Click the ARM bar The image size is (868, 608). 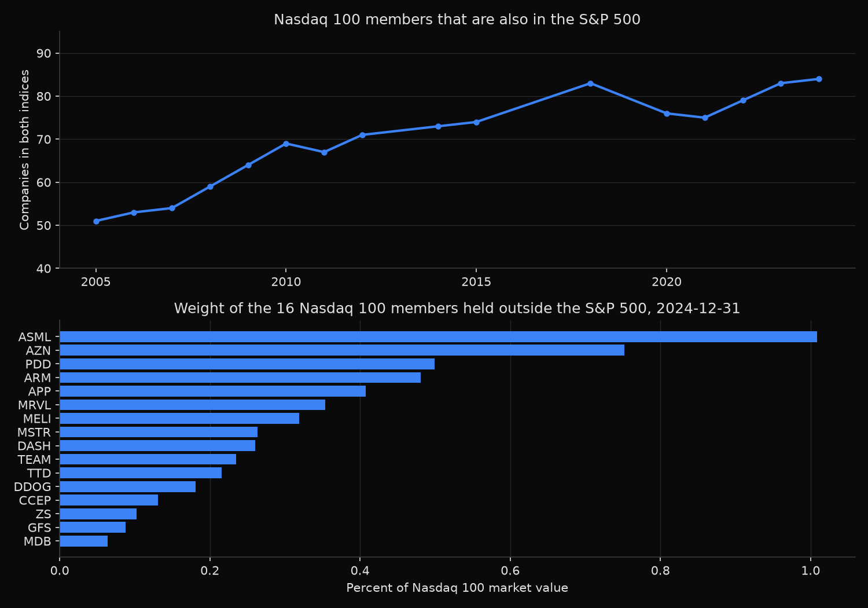pos(240,378)
